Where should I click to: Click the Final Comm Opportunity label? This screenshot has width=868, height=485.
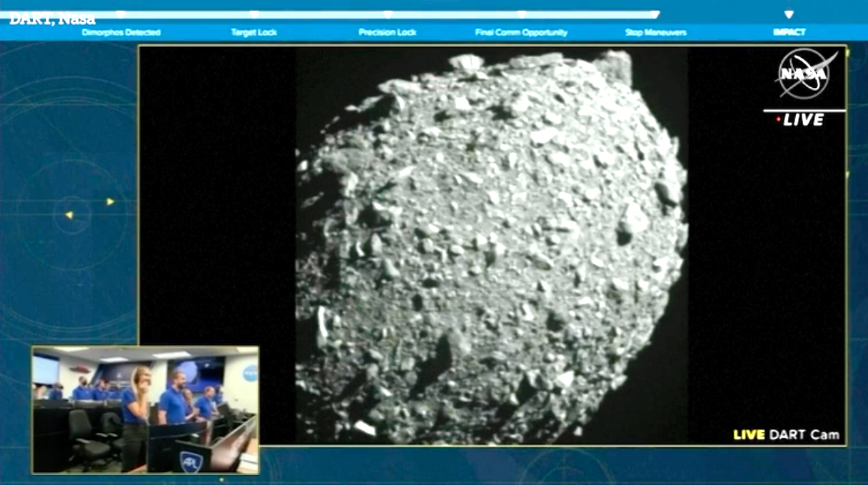click(521, 32)
